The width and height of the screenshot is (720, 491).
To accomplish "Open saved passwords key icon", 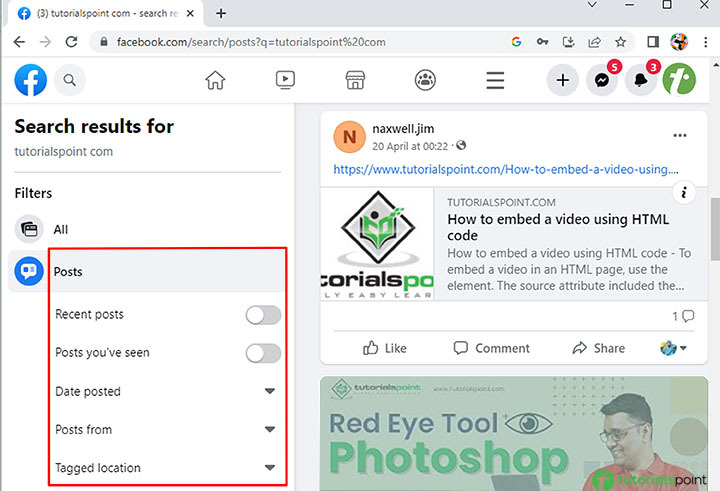I will 542,42.
